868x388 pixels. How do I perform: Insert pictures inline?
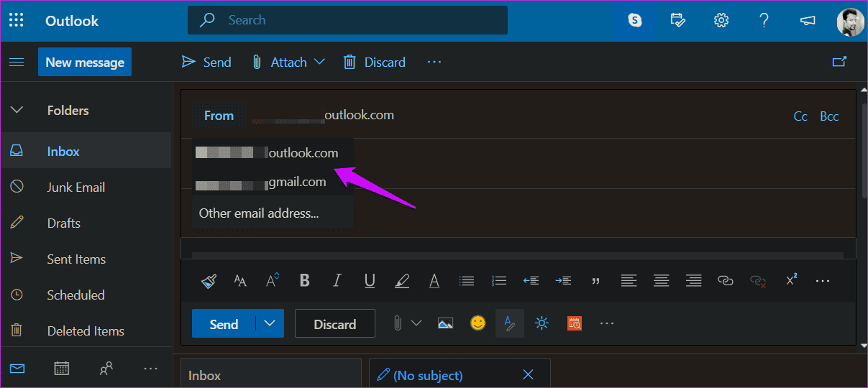[x=446, y=323]
